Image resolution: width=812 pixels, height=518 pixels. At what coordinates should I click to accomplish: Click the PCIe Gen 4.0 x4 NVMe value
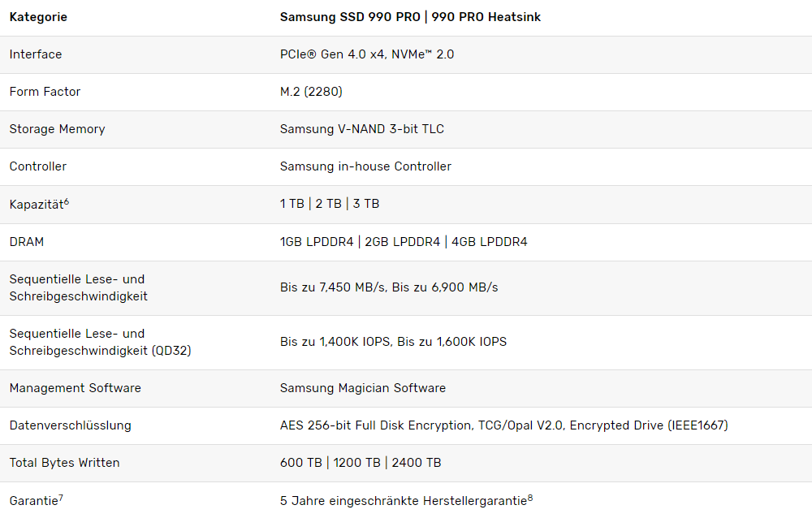tap(367, 54)
